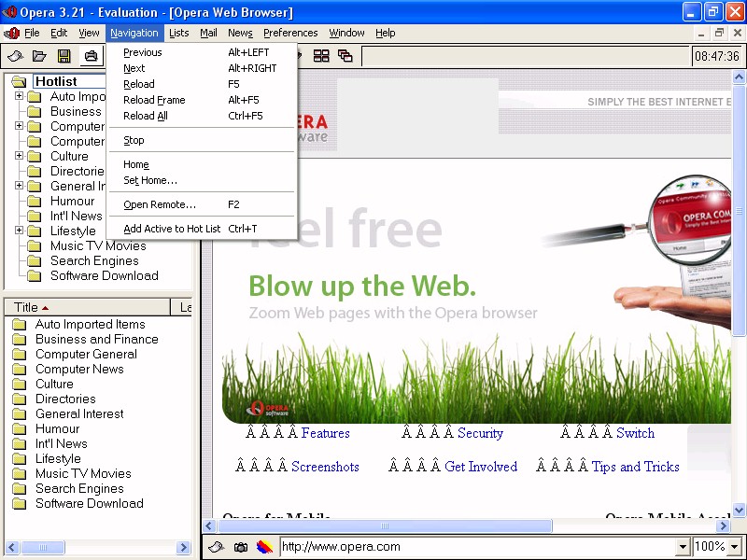This screenshot has height=560, width=747.
Task: Click the Hotlist panel scroll-right arrow
Action: tap(183, 547)
